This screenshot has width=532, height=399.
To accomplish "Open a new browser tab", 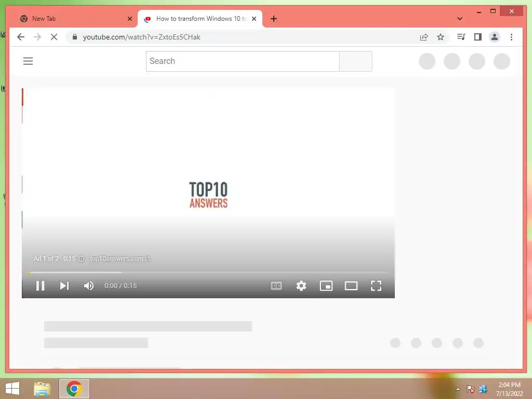I will [274, 19].
